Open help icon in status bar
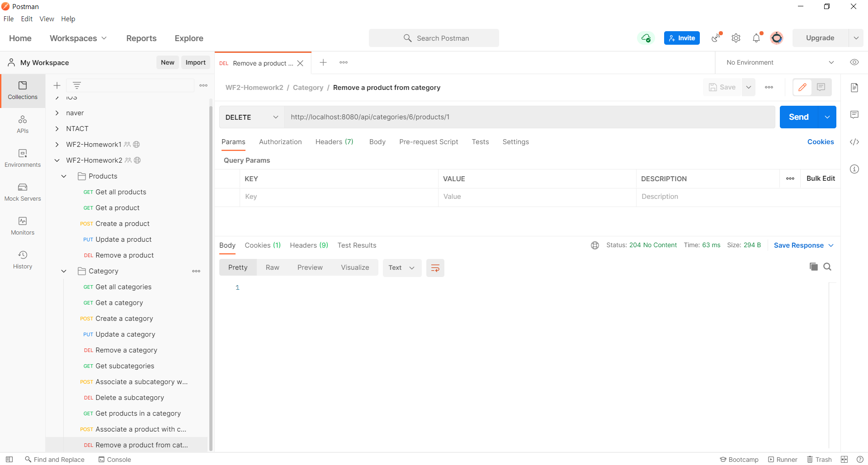 click(x=859, y=459)
